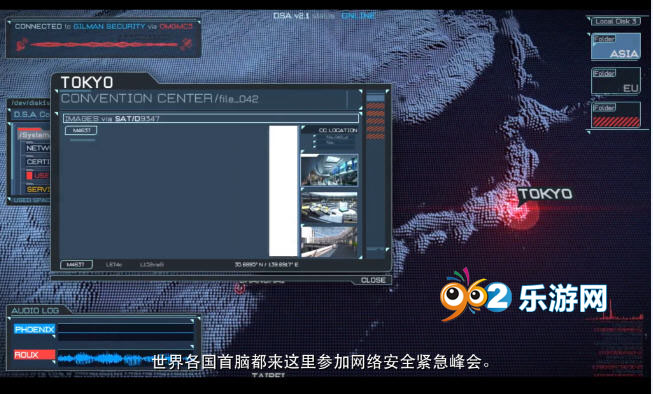The width and height of the screenshot is (653, 394).
Task: Expand the NETW entry in the system tree
Action: (x=37, y=148)
